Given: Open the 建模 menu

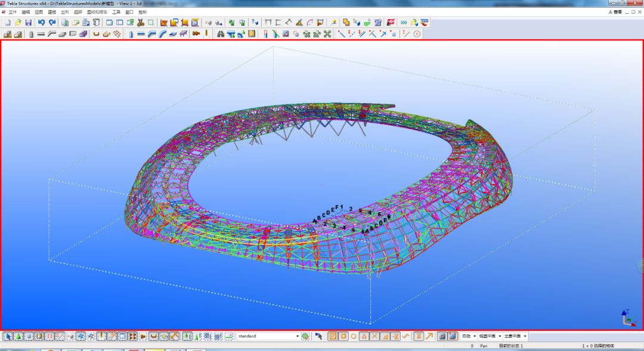Looking at the screenshot, I should click(x=52, y=13).
